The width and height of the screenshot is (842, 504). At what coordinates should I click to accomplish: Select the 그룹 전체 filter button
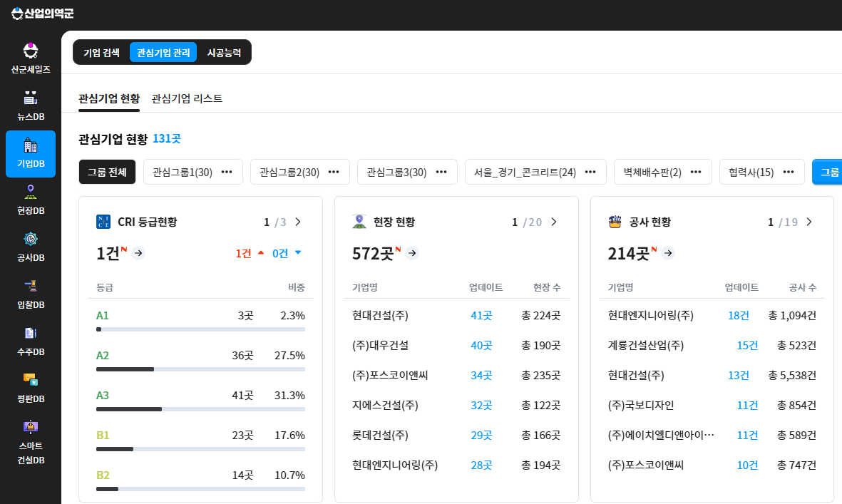point(107,172)
